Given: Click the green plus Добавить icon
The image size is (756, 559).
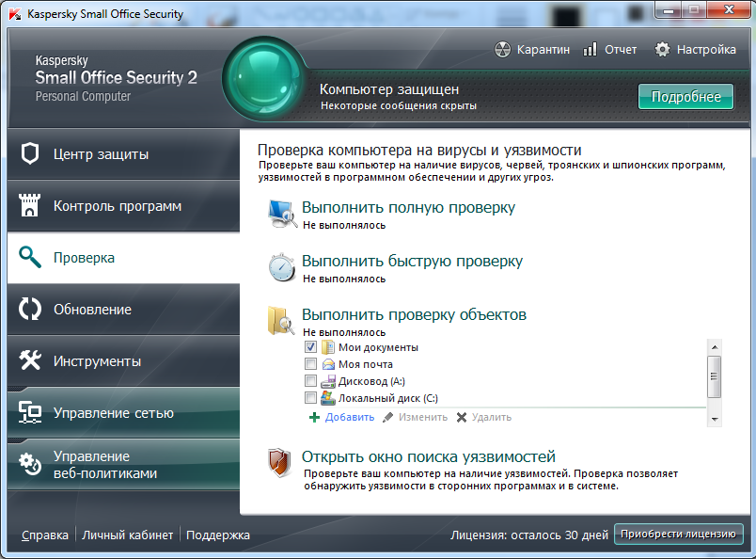Looking at the screenshot, I should point(314,417).
